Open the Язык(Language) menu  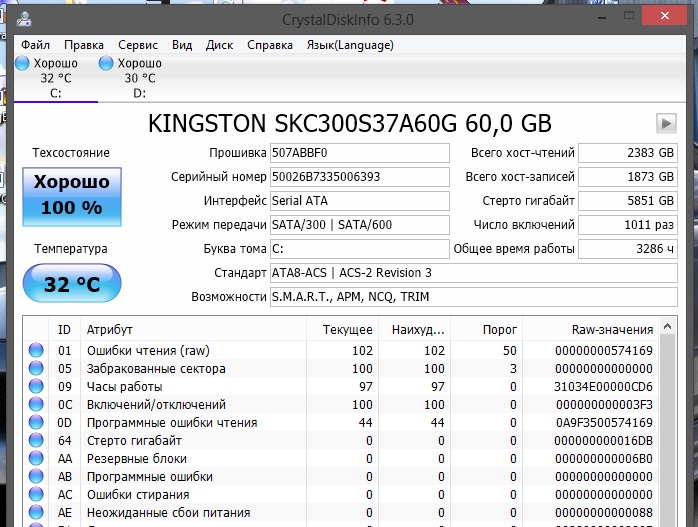click(350, 45)
